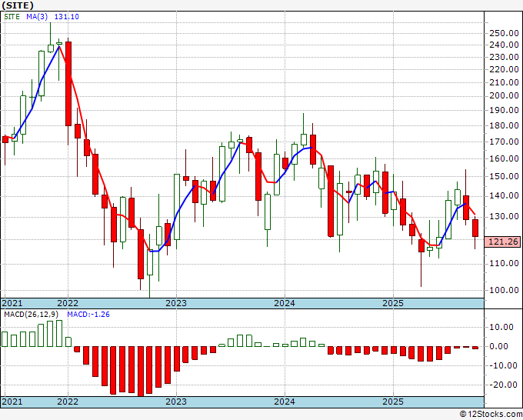Select the SITE legend label

12,17
